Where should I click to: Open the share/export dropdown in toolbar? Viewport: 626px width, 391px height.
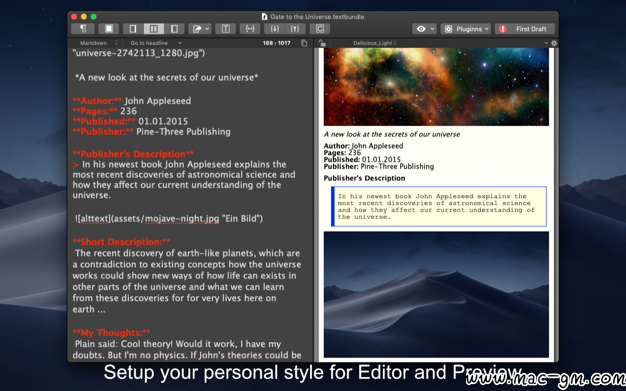click(x=200, y=29)
